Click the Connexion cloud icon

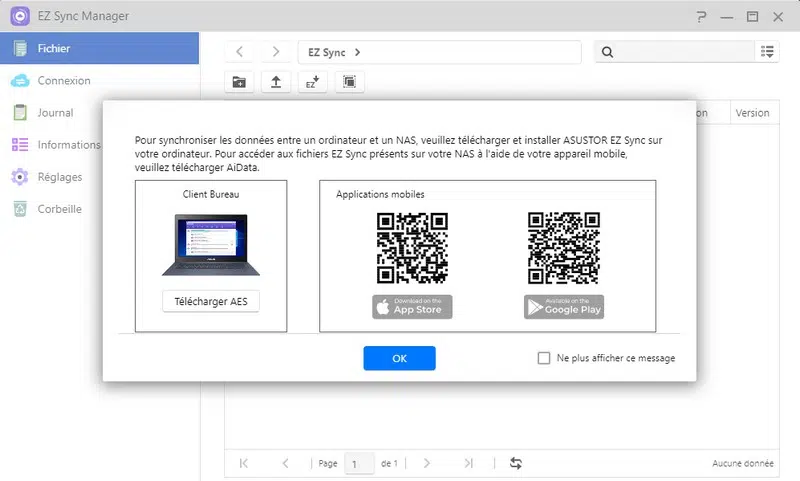(20, 81)
